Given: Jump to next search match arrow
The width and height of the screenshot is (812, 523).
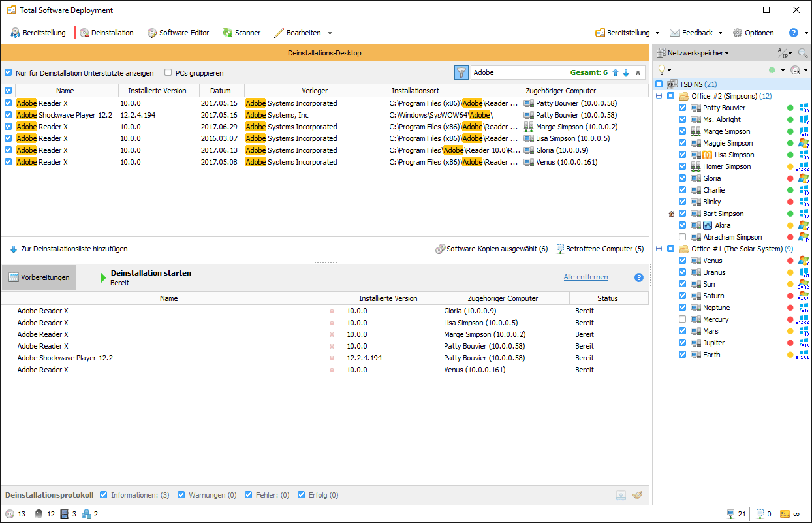Looking at the screenshot, I should pos(625,73).
